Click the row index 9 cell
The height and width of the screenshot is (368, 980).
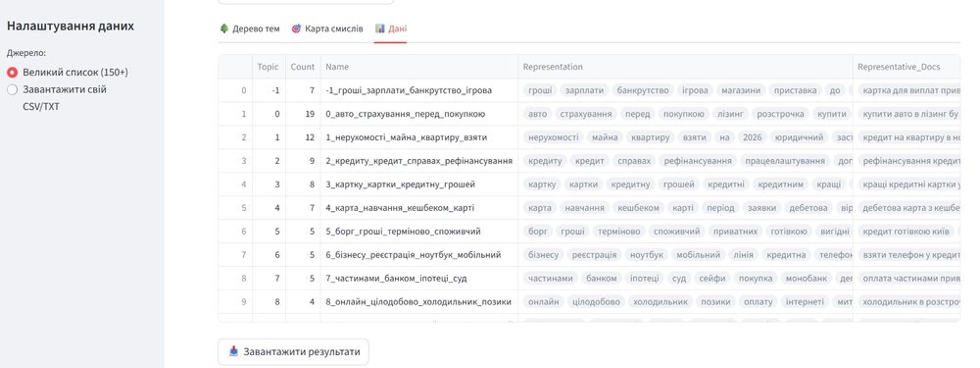click(235, 301)
